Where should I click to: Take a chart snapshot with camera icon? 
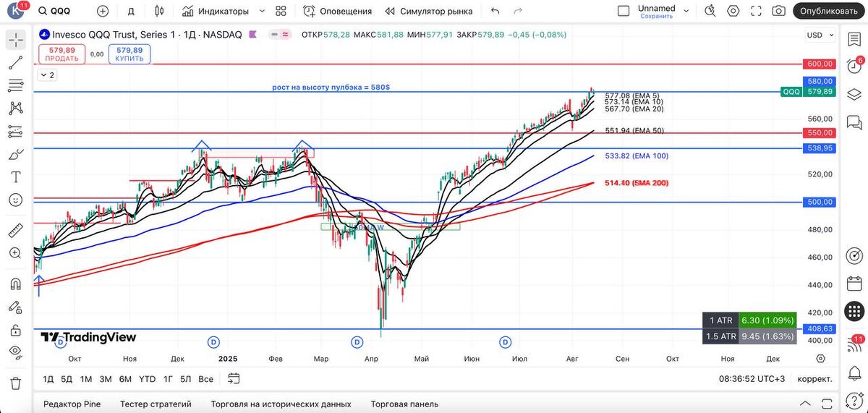(778, 11)
